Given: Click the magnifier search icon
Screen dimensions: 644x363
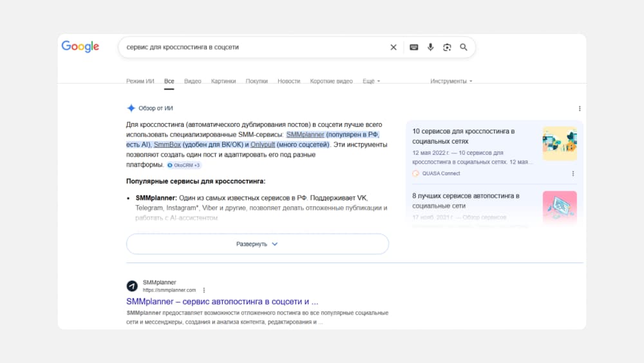Looking at the screenshot, I should coord(464,47).
